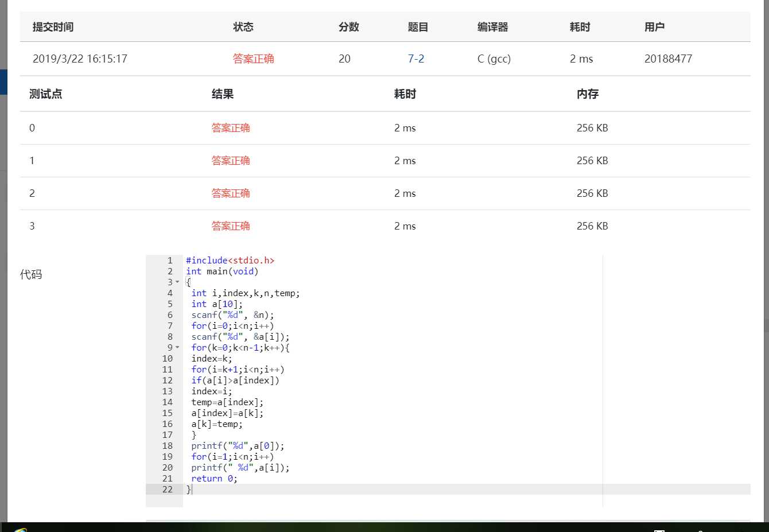The image size is (769, 532).
Task: Click the 代码 label
Action: point(31,274)
